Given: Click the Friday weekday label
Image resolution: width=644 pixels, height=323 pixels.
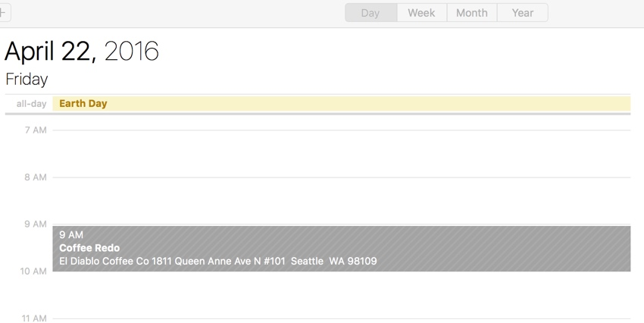Looking at the screenshot, I should [27, 79].
